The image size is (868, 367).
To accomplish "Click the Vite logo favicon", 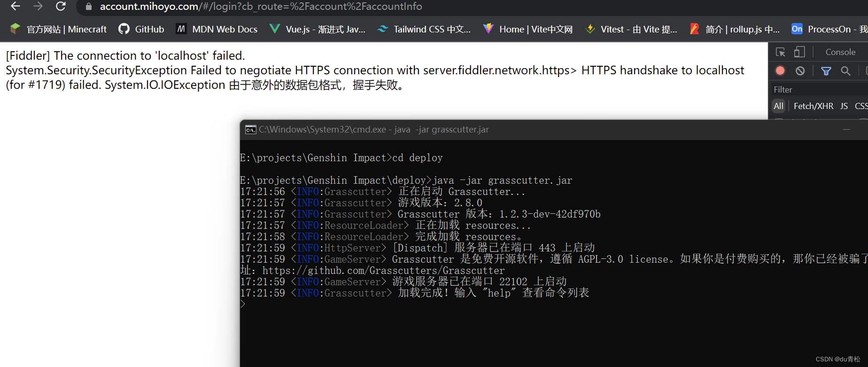I will coord(488,29).
